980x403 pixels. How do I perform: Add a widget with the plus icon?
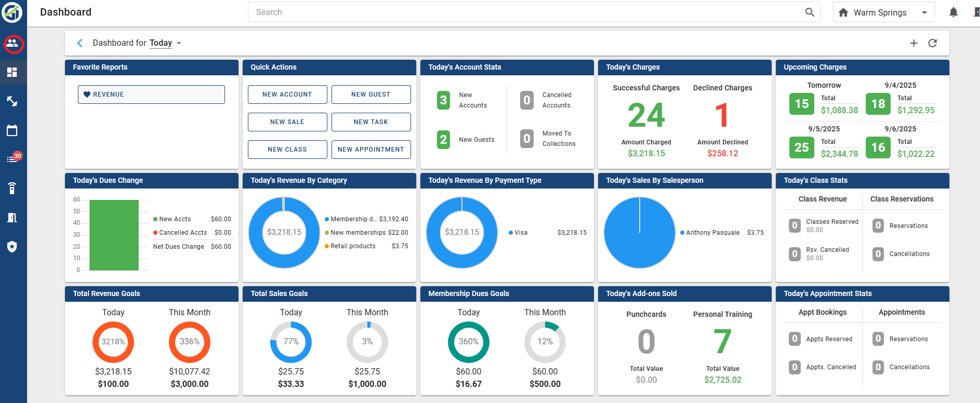914,43
